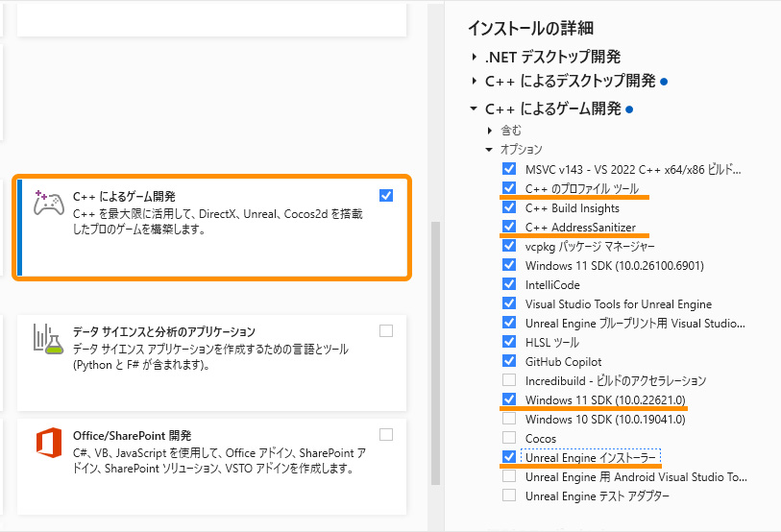Expand the 含む subsection
The width and height of the screenshot is (781, 532).
pyautogui.click(x=489, y=130)
